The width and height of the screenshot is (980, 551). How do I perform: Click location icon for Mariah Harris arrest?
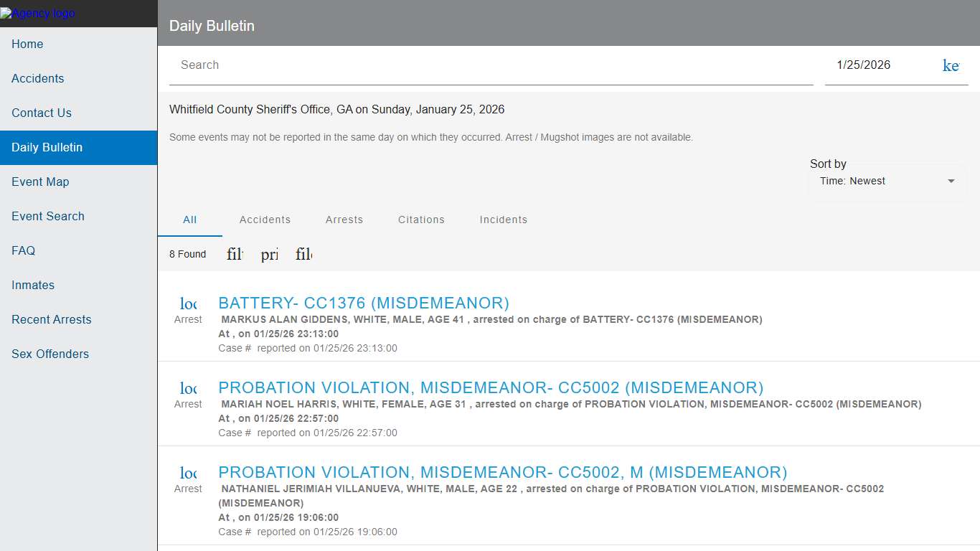click(187, 387)
